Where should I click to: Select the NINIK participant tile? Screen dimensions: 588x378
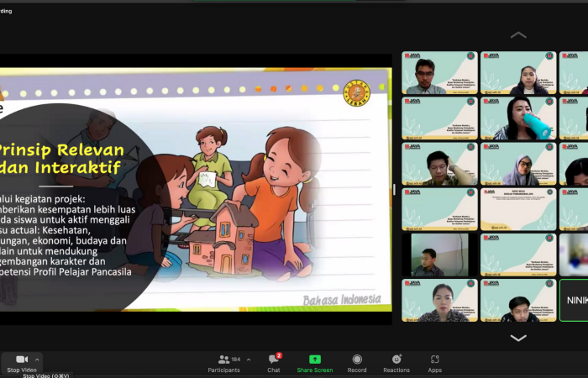[x=574, y=301]
